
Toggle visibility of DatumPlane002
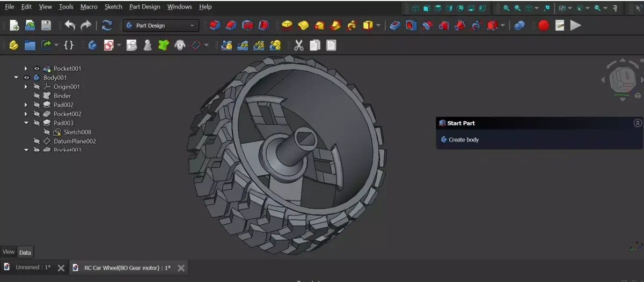tap(36, 142)
